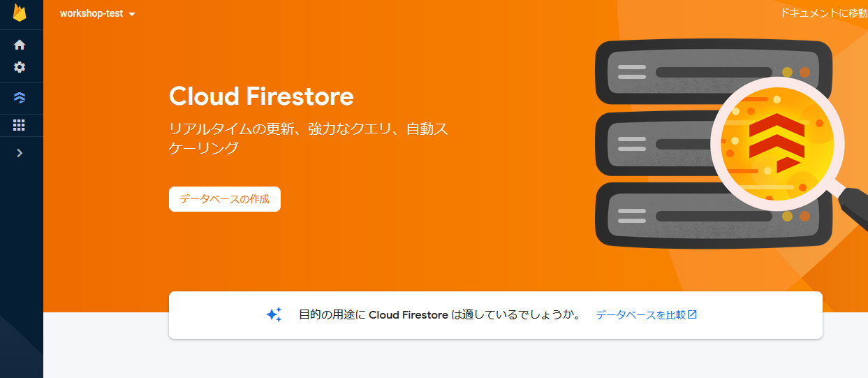Image resolution: width=868 pixels, height=378 pixels.
Task: Click the データベースの作成 button
Action: point(225,199)
